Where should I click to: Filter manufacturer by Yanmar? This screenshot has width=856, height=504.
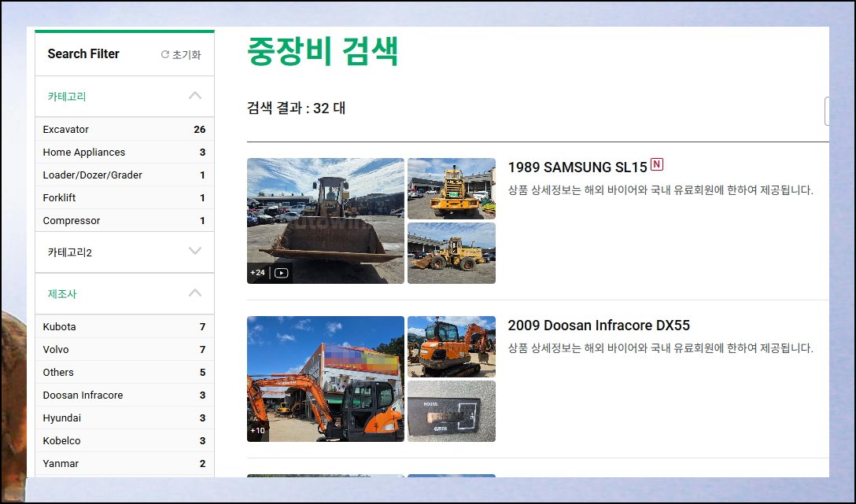[124, 464]
